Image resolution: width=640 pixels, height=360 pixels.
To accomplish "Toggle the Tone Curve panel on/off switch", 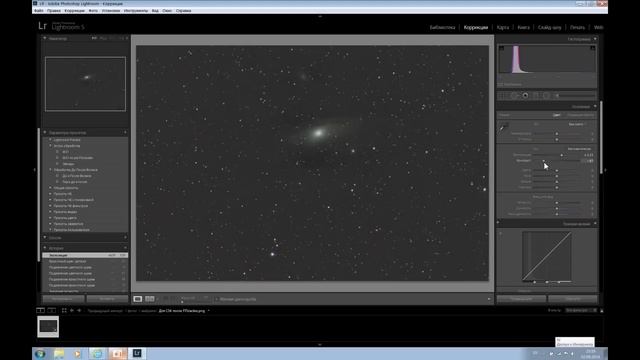I will (498, 223).
